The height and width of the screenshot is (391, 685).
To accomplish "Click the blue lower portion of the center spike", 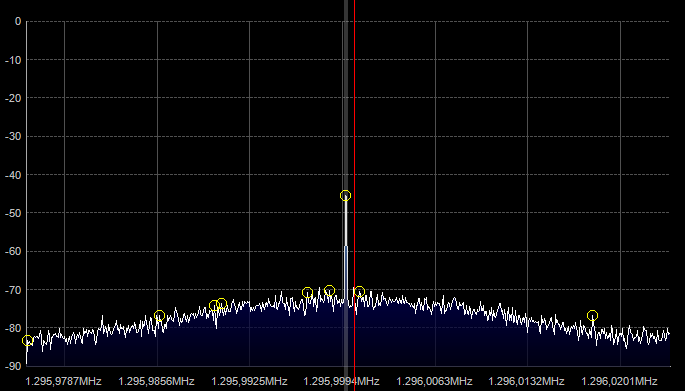I will pos(346,273).
